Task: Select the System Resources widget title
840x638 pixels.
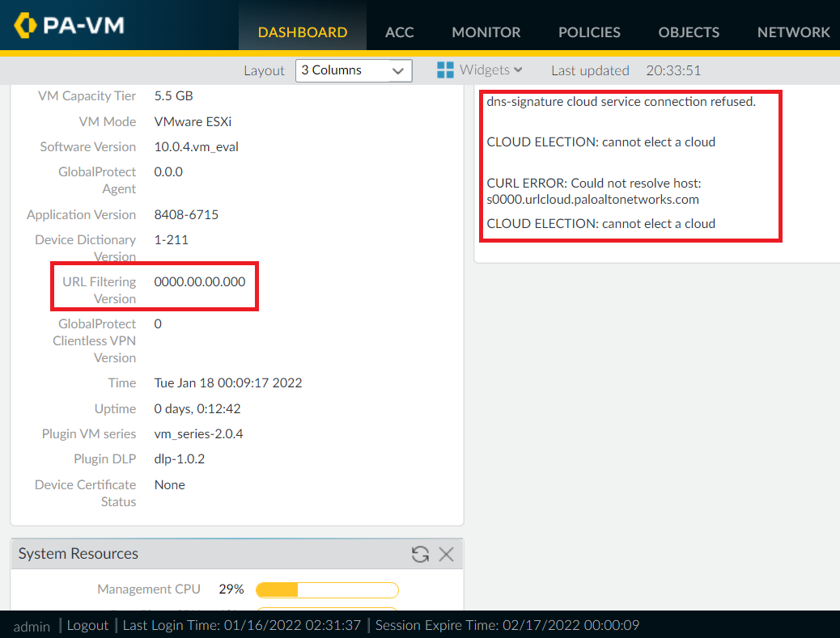Action: point(78,553)
